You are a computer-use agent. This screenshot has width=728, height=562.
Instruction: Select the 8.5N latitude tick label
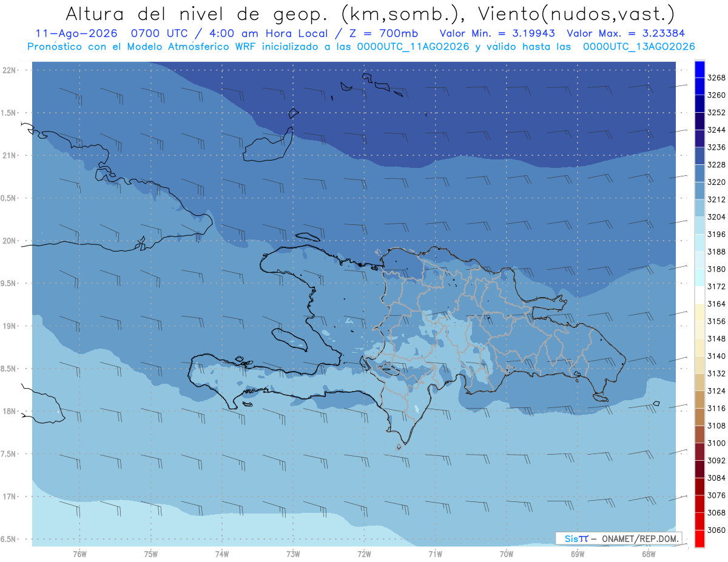click(x=9, y=369)
